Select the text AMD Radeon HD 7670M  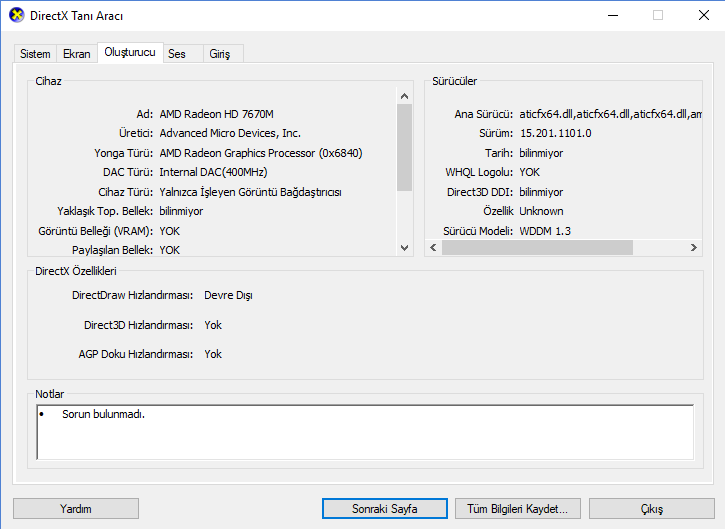(x=216, y=114)
